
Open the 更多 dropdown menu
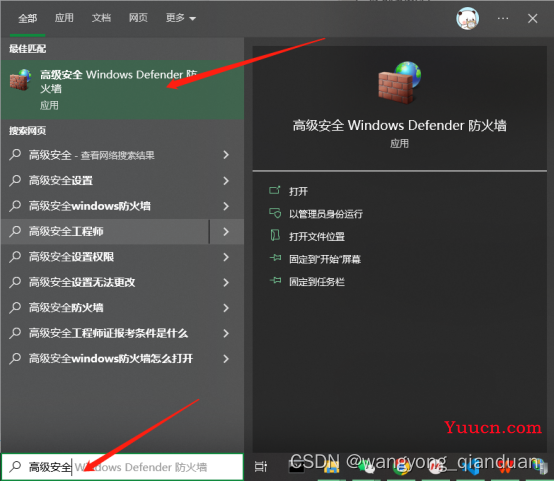click(181, 18)
